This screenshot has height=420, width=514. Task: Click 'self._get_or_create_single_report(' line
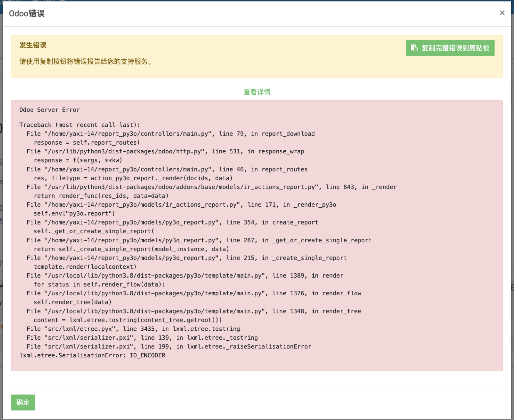[x=94, y=231]
